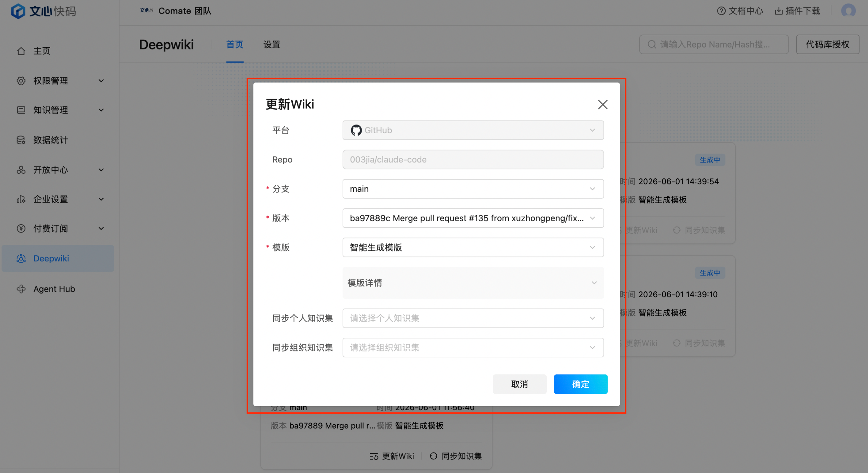Click the 同步组织知识集 field label
The width and height of the screenshot is (868, 473).
coord(303,347)
